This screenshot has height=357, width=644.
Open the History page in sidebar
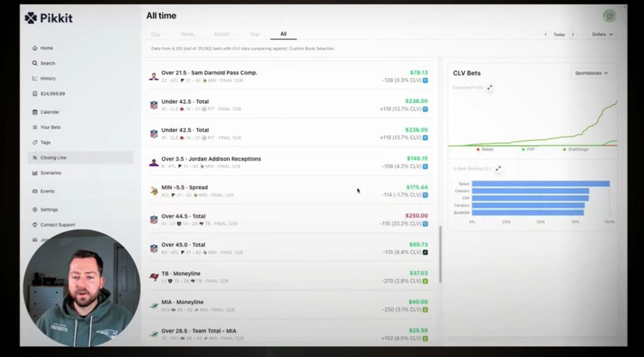coord(48,78)
